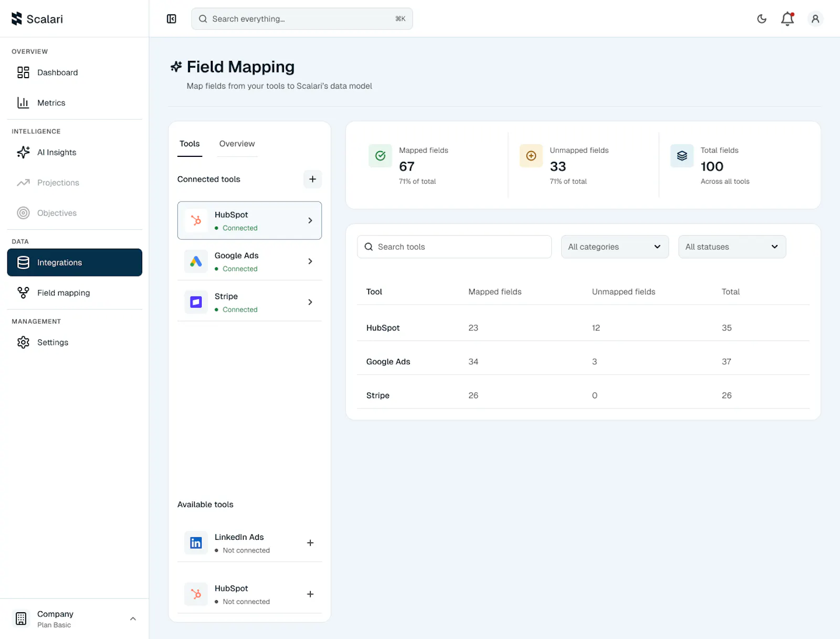
Task: Expand the connected HubSpot chevron
Action: 310,220
